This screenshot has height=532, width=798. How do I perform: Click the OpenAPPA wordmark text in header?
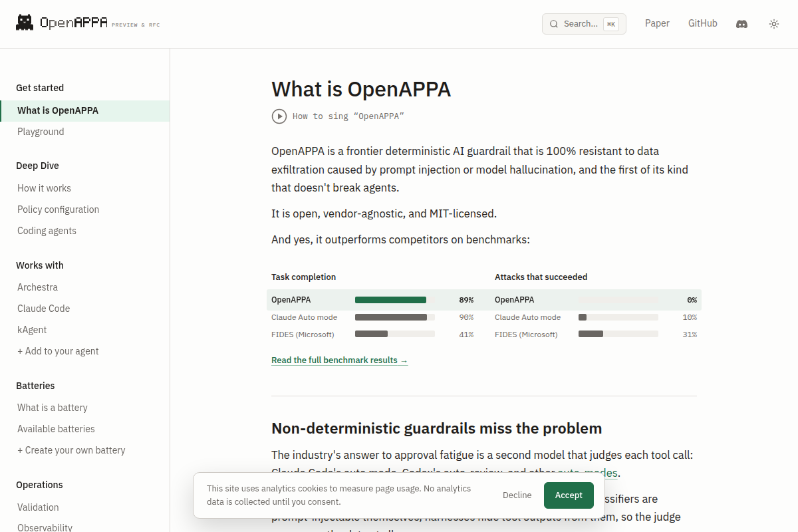pos(74,23)
